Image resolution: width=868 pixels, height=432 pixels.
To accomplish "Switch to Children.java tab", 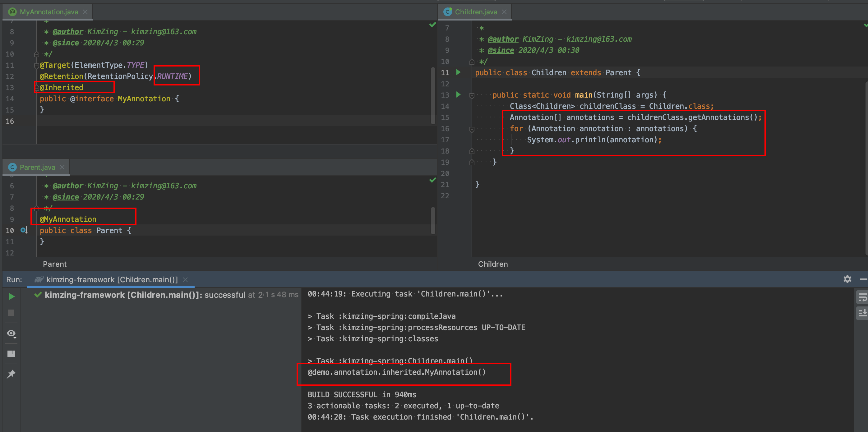I will pos(475,12).
